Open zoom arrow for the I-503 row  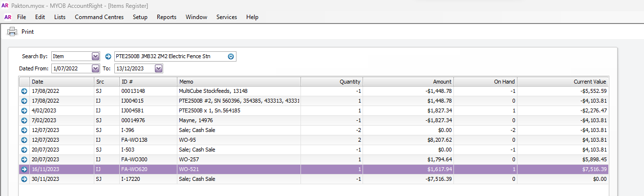point(24,150)
